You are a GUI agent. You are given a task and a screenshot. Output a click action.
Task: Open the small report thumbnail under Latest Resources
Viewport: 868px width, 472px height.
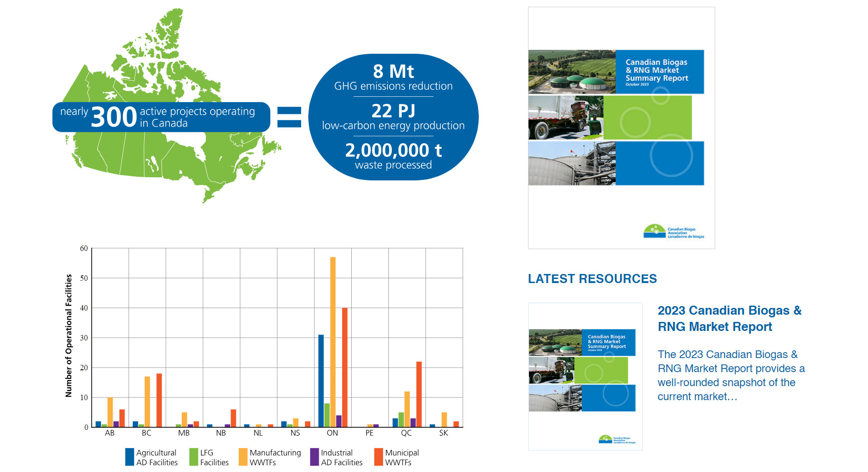click(x=585, y=377)
